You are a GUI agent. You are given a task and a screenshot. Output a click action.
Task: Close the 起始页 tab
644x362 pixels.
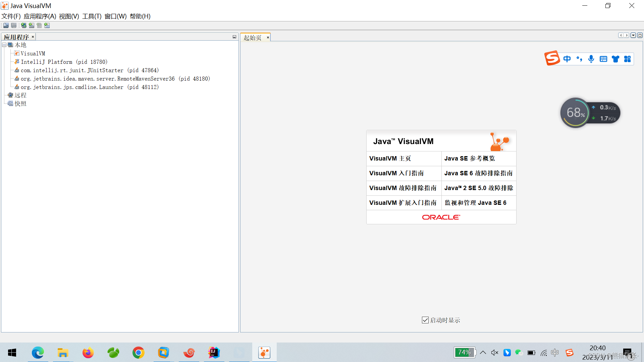pos(268,38)
